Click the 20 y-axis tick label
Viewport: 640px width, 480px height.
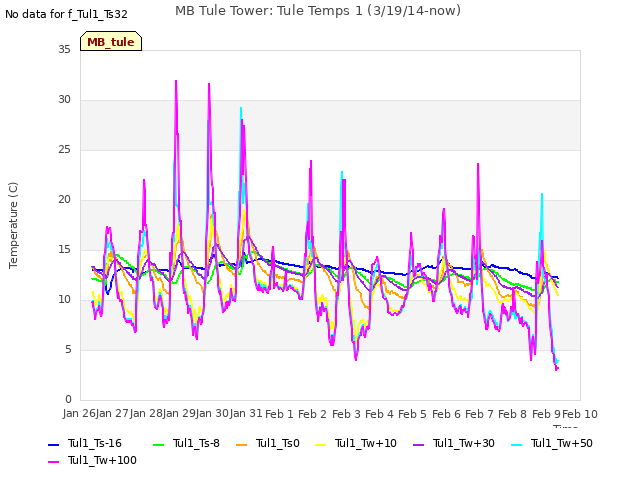tap(64, 199)
